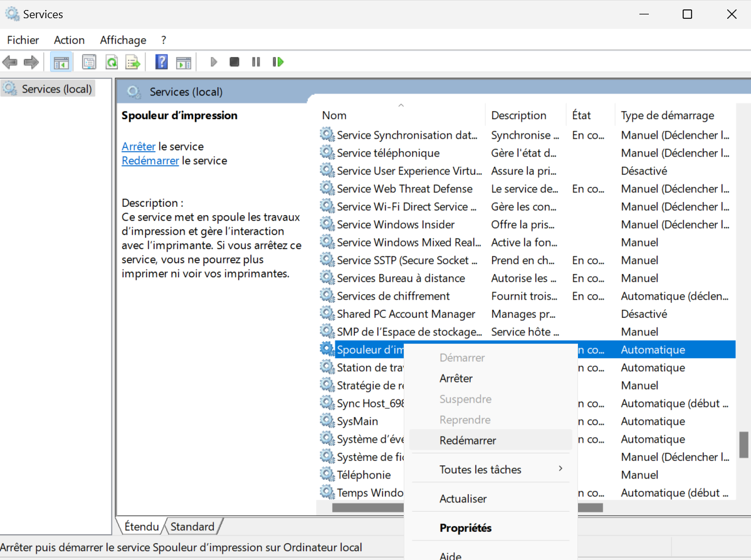The width and height of the screenshot is (751, 560).
Task: Open the Properties toolbar icon
Action: (89, 62)
